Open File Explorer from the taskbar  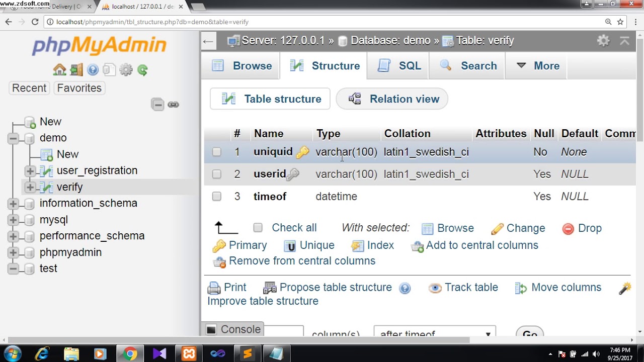click(x=71, y=354)
